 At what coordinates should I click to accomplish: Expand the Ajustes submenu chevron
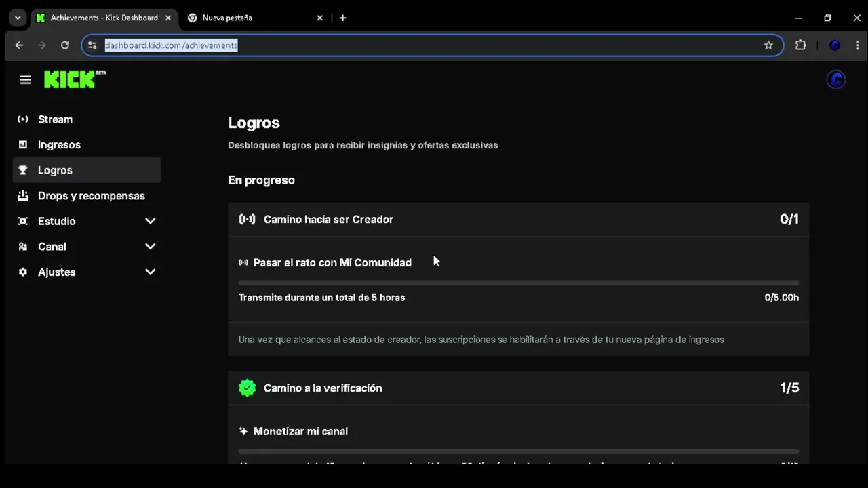click(151, 272)
